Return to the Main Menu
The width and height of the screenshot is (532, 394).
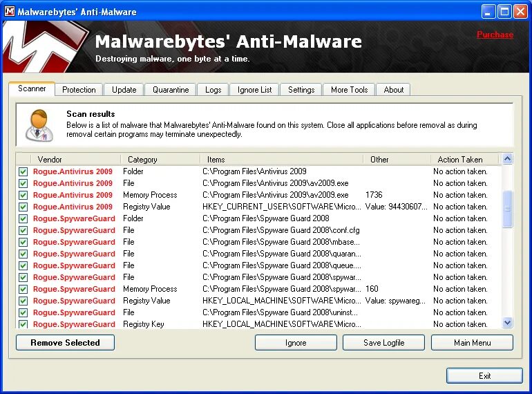click(473, 343)
